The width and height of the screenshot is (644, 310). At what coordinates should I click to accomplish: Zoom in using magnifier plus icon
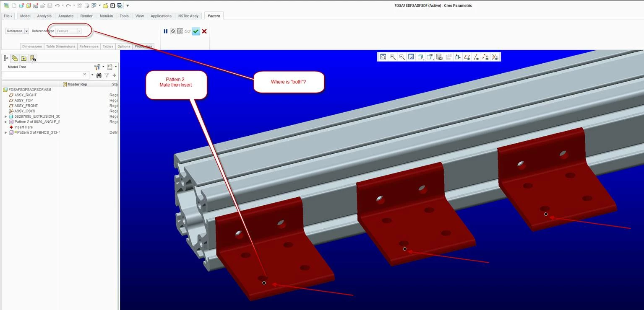point(393,57)
